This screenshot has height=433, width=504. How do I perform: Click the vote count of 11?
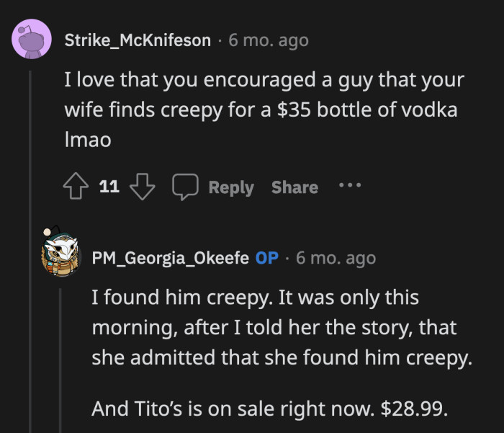click(109, 187)
